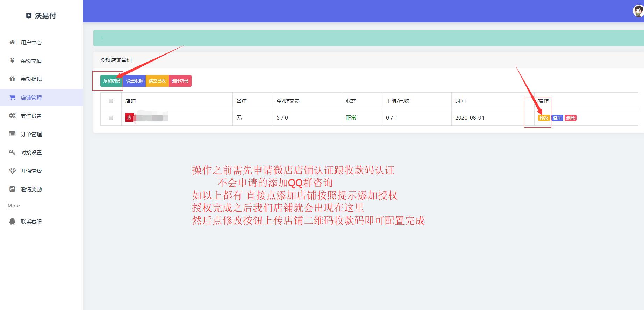Click the key icon for 对接设置
The width and height of the screenshot is (644, 310).
click(12, 152)
